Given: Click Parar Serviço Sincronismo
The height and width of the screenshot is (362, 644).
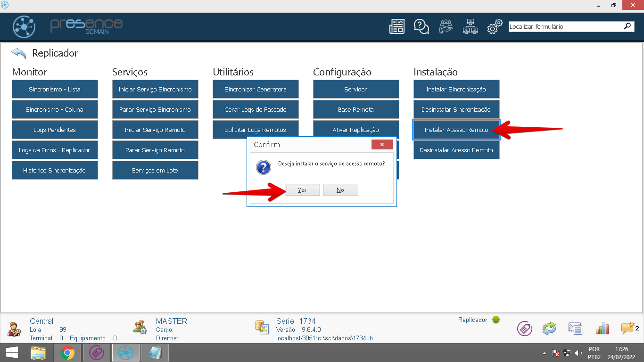Looking at the screenshot, I should (155, 109).
